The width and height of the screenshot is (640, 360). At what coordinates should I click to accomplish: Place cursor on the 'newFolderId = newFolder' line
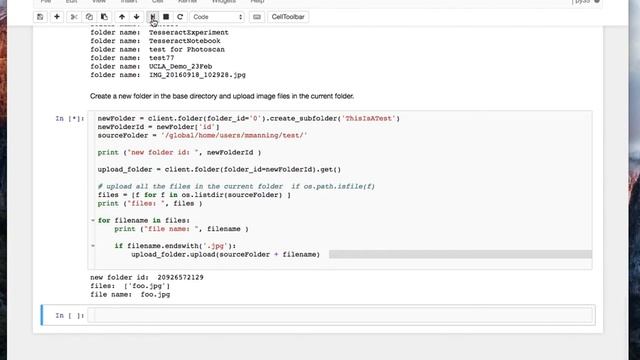click(158, 127)
